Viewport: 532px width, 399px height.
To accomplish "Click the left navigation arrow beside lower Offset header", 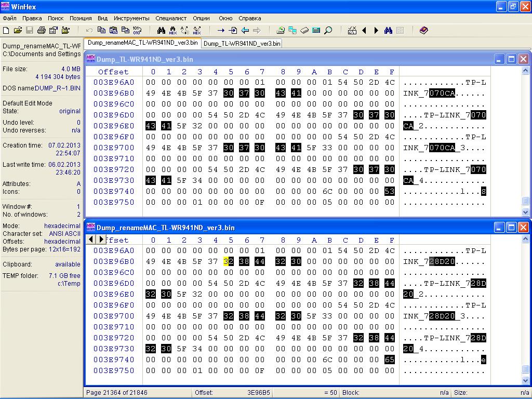I will pos(90,239).
